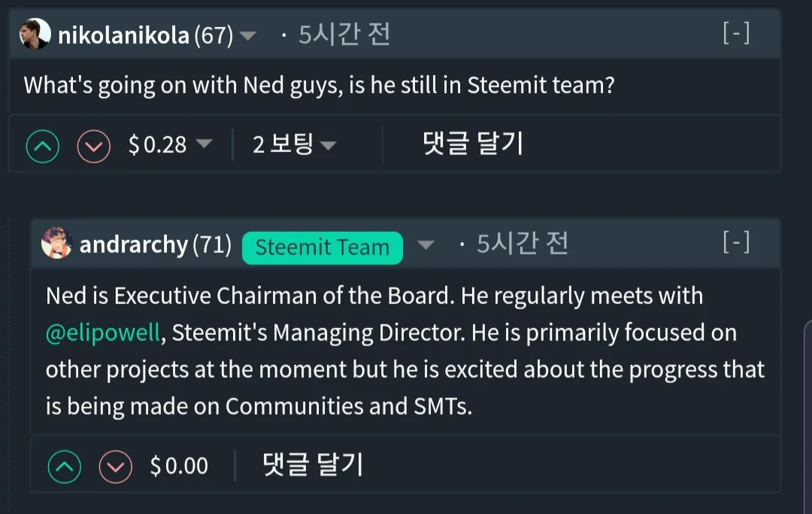
Task: Expand andrarchy's user dropdown arrow
Action: point(426,245)
